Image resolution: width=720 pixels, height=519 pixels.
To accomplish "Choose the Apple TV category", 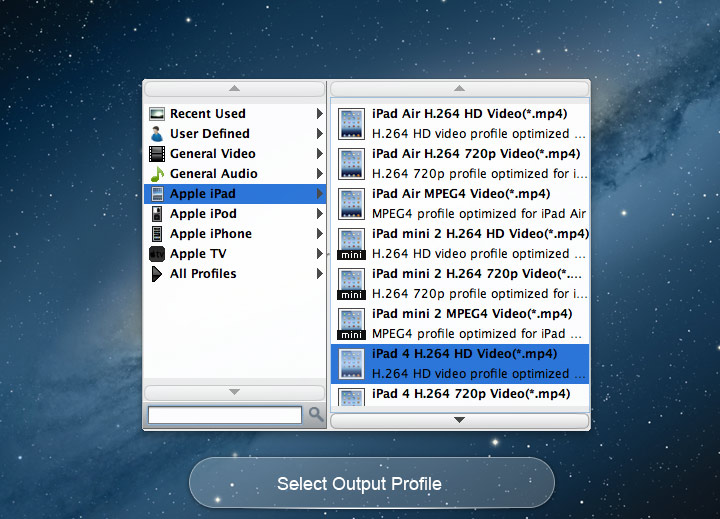I will (235, 254).
